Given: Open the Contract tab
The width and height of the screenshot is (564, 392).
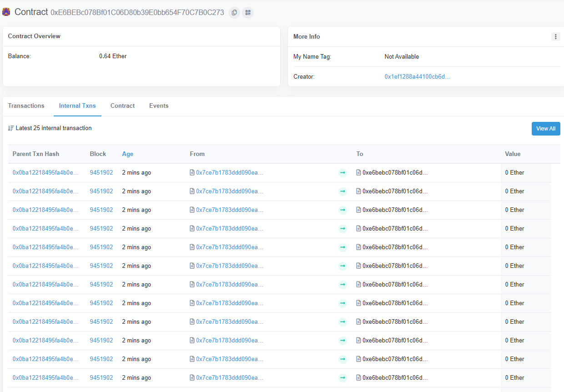Looking at the screenshot, I should (x=122, y=106).
